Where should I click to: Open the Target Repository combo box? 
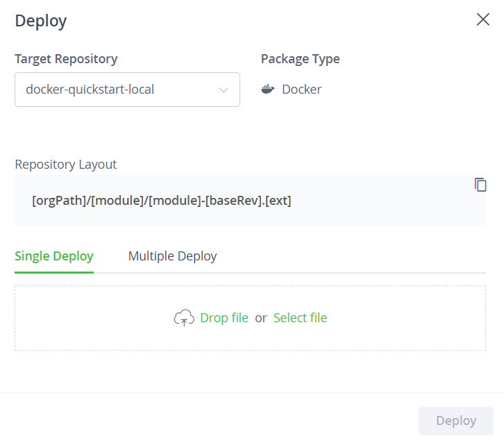pos(127,90)
